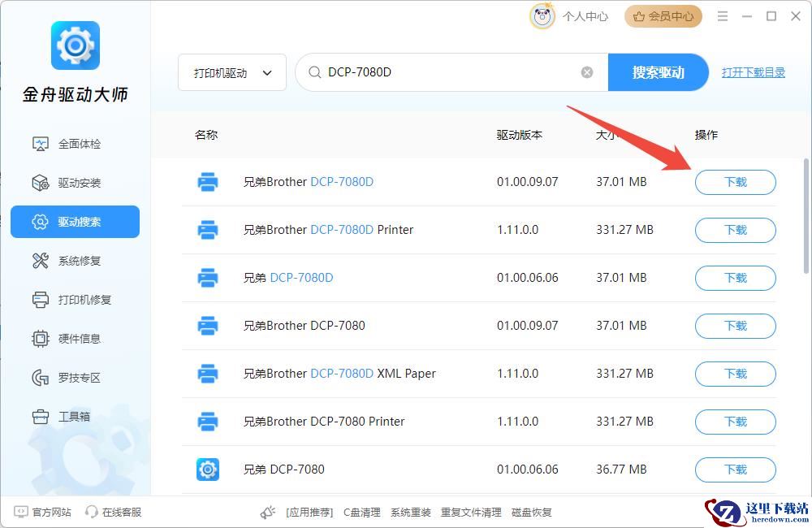Click printer icon of DCP-7080 Printer row
This screenshot has height=528, width=812.
tap(208, 422)
